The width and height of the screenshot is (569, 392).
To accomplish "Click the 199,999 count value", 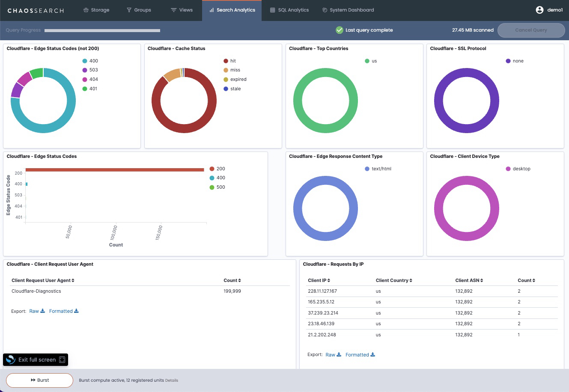I will [x=232, y=291].
